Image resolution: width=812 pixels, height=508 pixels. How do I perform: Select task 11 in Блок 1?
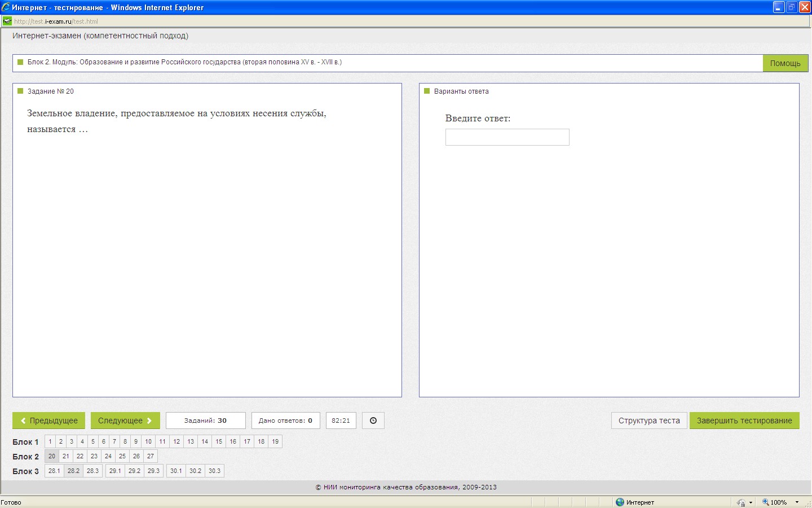[162, 441]
